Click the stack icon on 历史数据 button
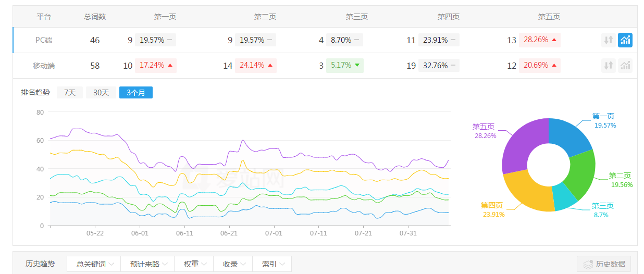 588,264
